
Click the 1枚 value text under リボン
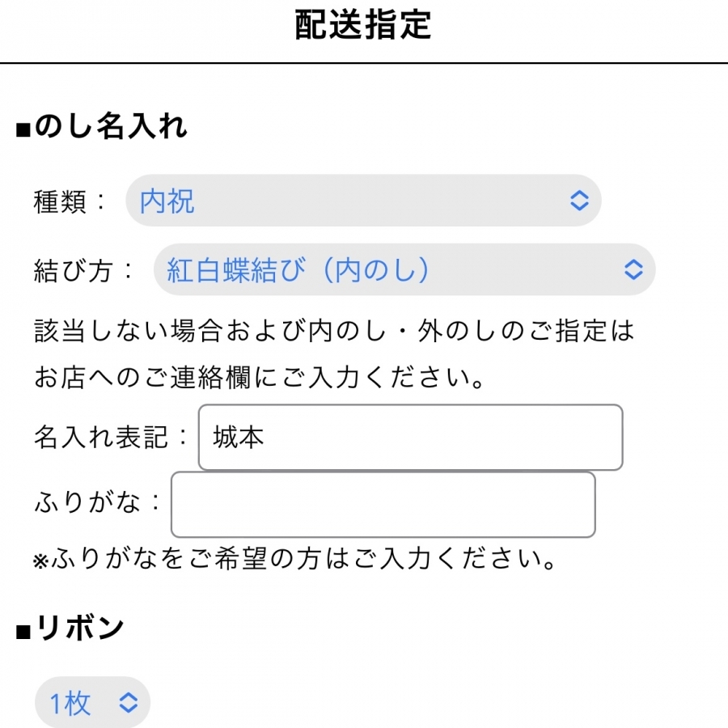point(70,703)
